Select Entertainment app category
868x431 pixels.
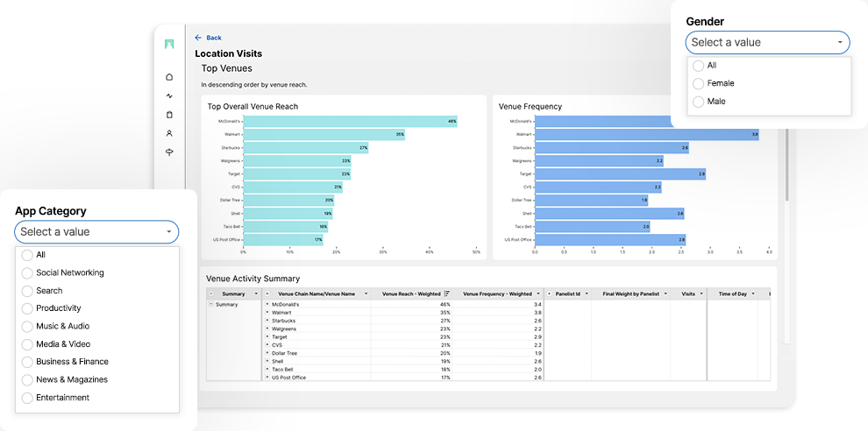click(27, 397)
